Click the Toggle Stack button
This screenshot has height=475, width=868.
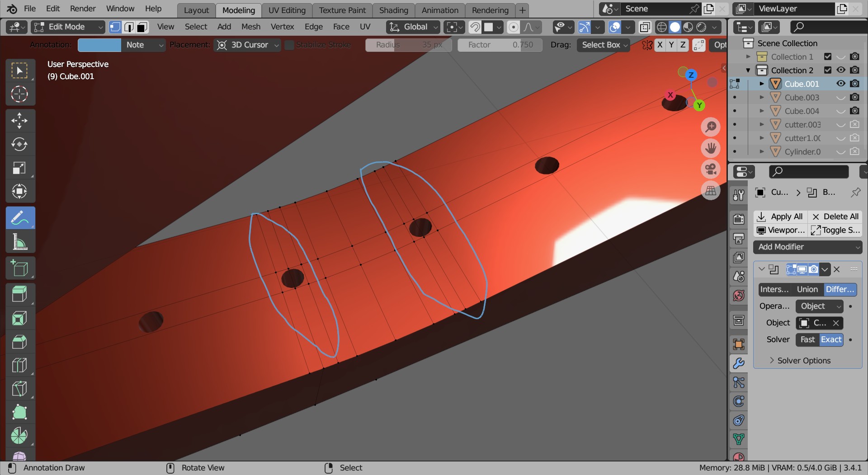click(835, 230)
